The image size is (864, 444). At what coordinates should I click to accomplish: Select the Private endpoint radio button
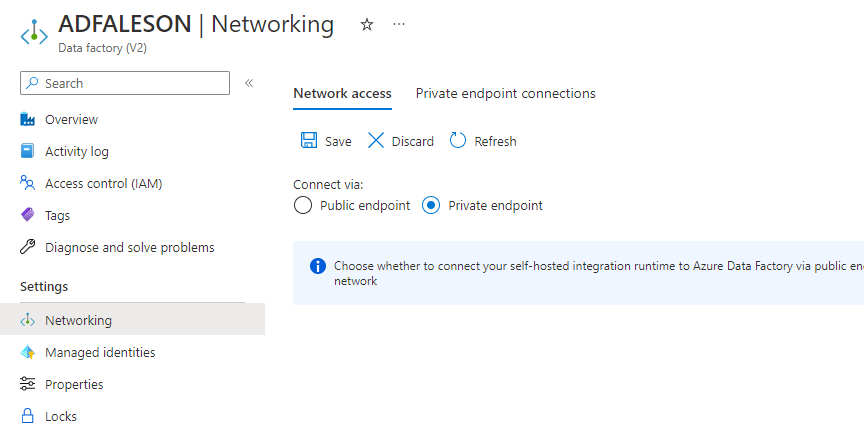coord(431,205)
